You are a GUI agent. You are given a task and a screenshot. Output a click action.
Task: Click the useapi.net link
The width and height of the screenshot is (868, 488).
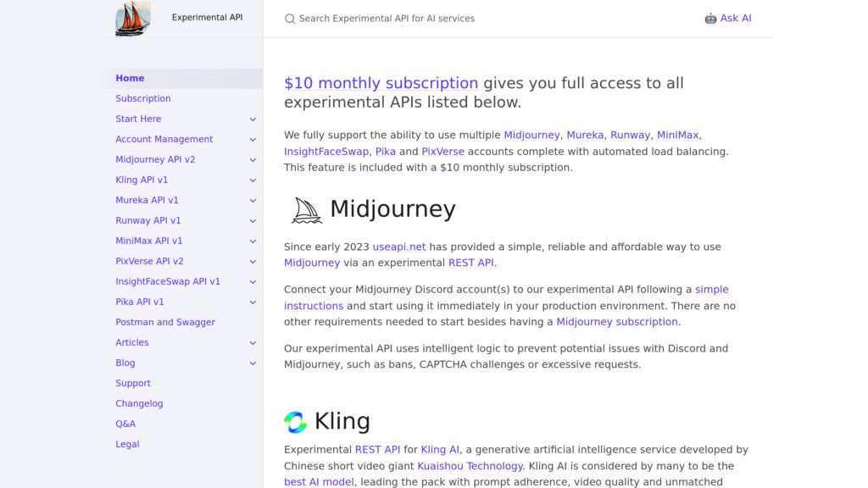click(398, 247)
